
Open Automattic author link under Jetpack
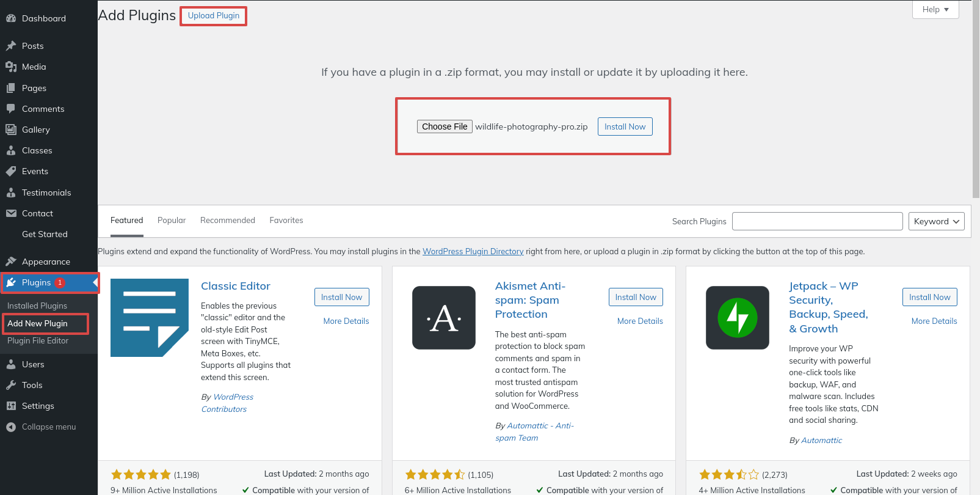821,440
